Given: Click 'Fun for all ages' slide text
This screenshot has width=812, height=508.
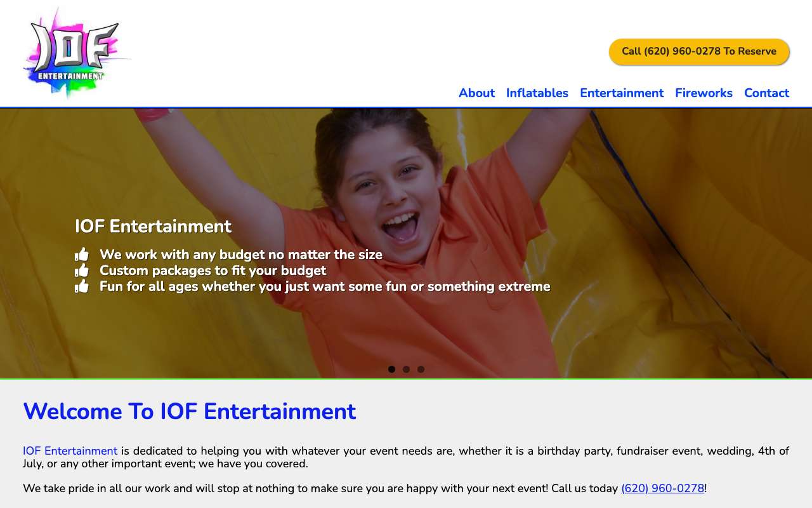Looking at the screenshot, I should (x=325, y=286).
